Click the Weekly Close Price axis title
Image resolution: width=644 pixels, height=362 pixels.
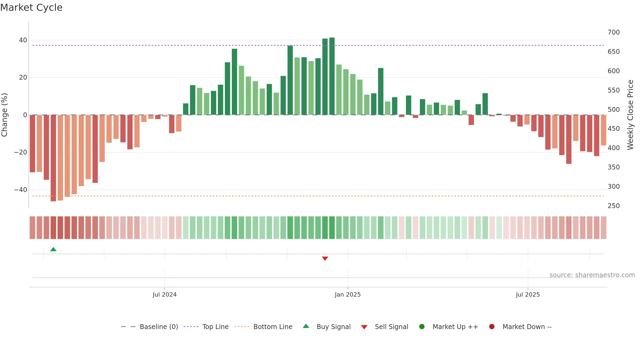click(630, 115)
